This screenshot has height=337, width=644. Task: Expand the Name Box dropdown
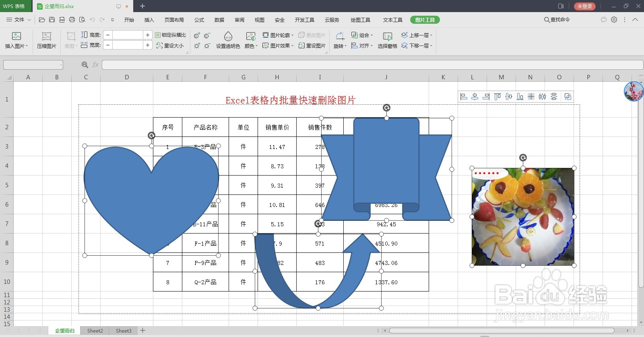pos(60,65)
